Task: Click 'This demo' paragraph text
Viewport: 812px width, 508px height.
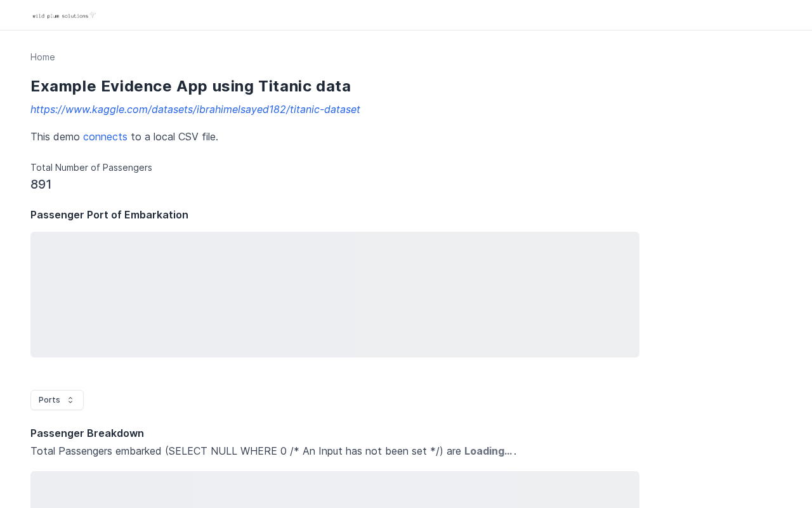Action: click(55, 137)
